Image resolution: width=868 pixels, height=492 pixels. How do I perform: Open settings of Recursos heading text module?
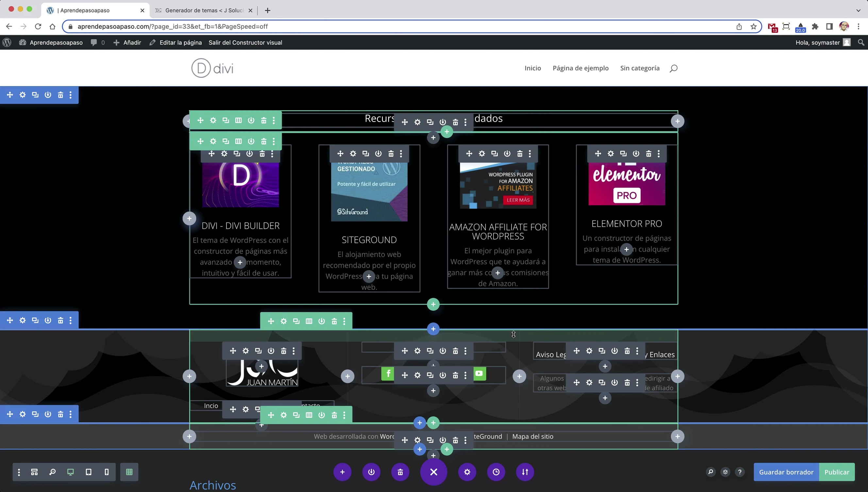[417, 122]
